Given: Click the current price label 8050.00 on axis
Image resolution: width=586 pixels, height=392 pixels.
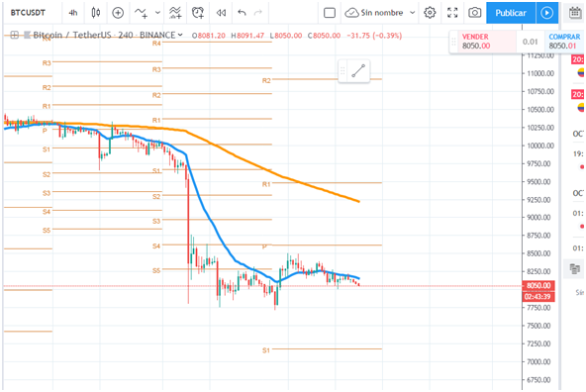Looking at the screenshot, I should tap(538, 285).
